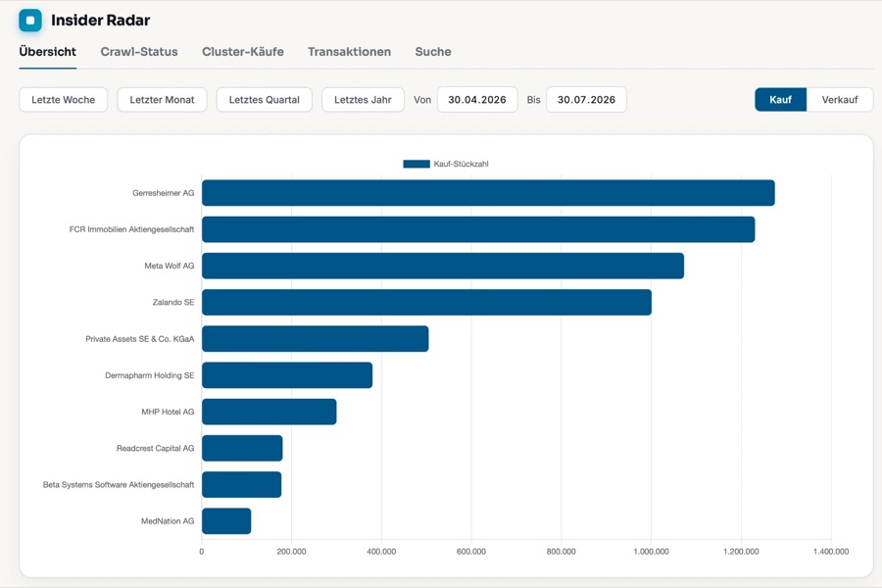Click the Insider Radar logo icon
This screenshot has width=882, height=588.
[30, 21]
